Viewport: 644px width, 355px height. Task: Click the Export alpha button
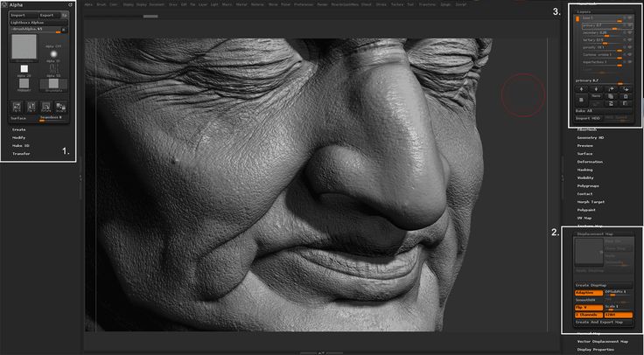pyautogui.click(x=50, y=15)
